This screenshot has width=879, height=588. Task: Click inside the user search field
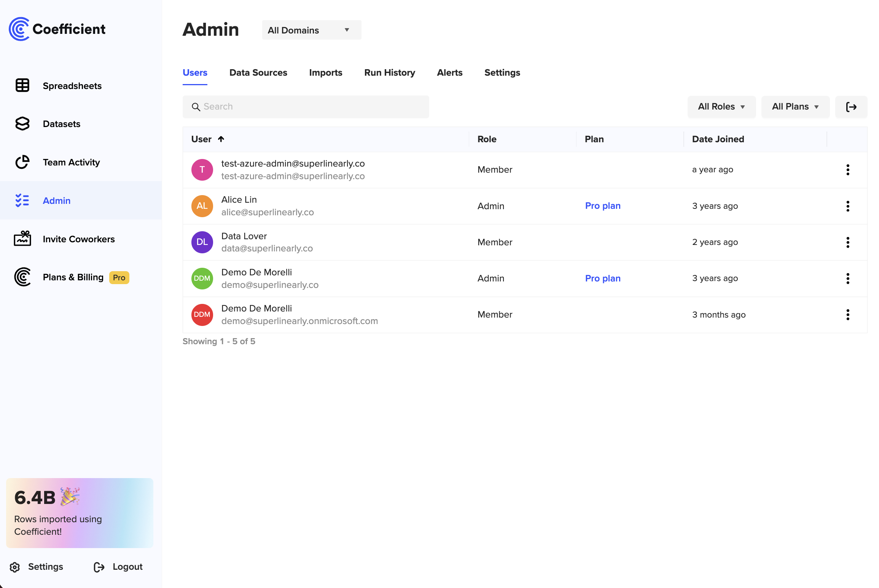click(306, 106)
